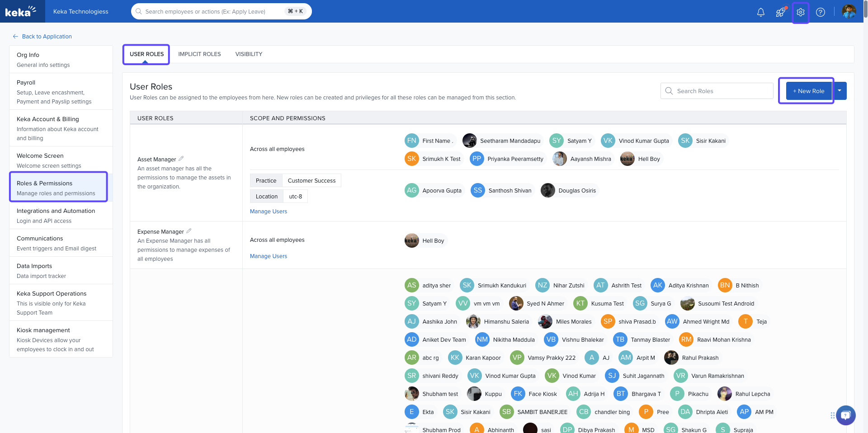The width and height of the screenshot is (868, 433).
Task: Edit Asset Manager role pencil icon
Action: [x=181, y=159]
